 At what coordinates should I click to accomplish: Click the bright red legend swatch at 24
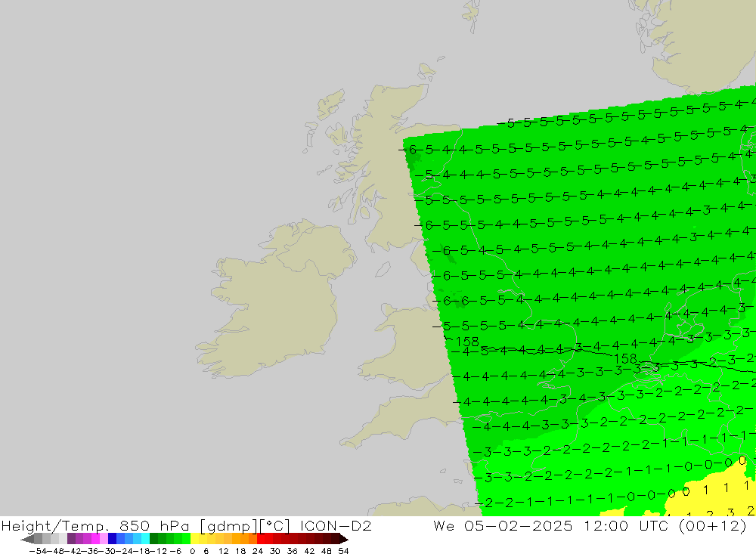coord(261,539)
